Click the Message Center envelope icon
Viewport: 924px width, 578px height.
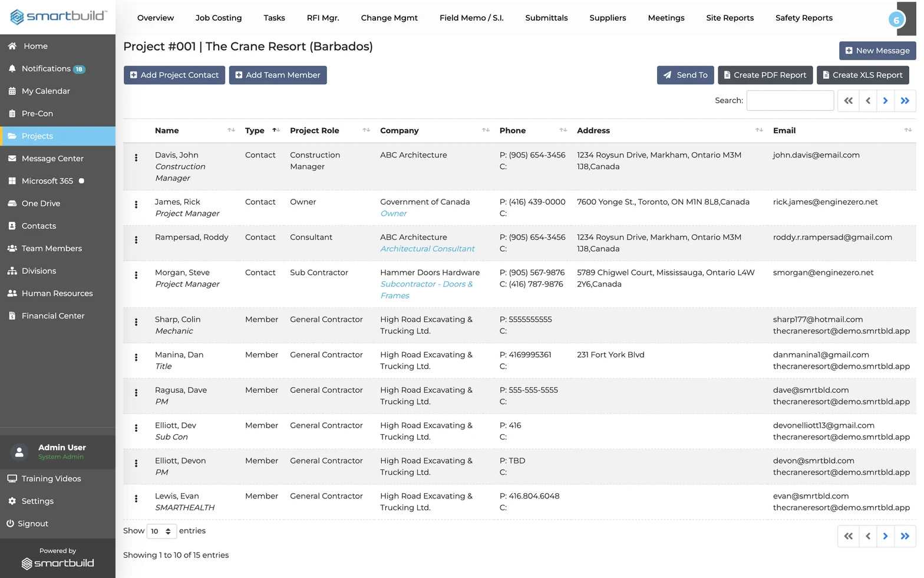(x=12, y=158)
